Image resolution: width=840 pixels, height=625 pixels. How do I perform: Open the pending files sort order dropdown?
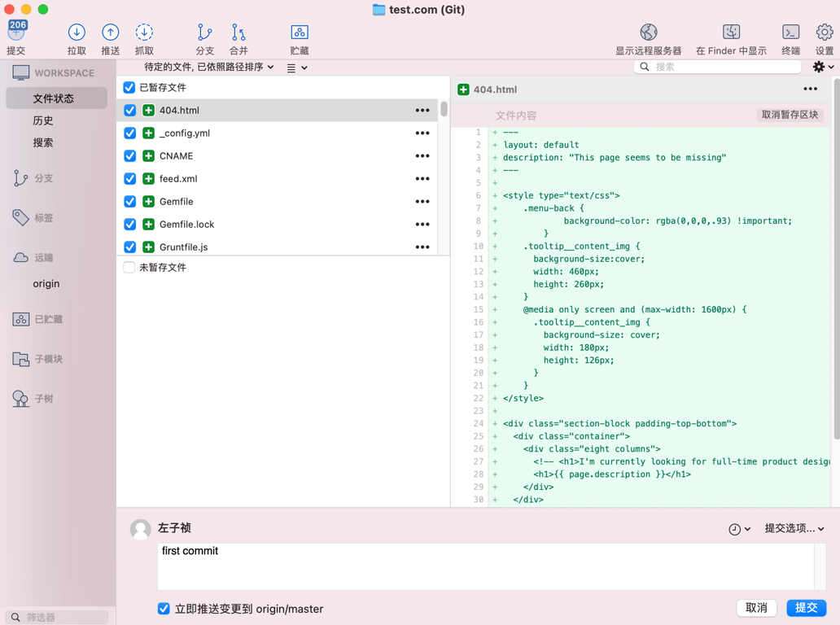click(x=209, y=68)
